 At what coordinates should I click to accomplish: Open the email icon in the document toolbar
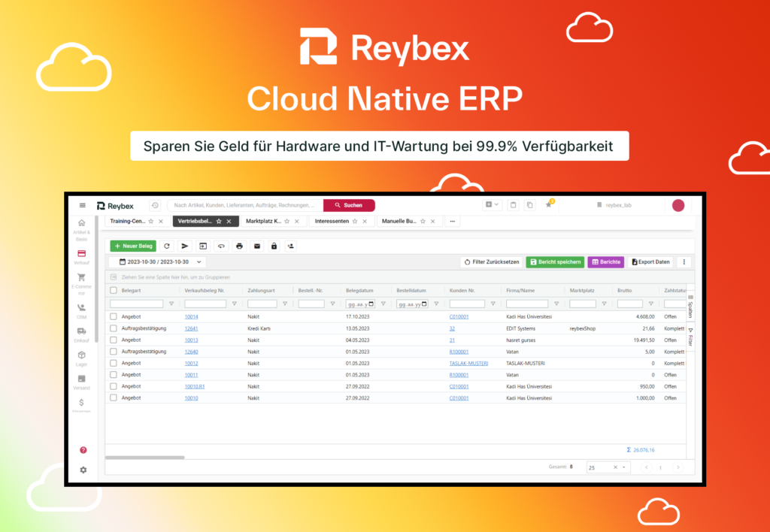tap(257, 246)
